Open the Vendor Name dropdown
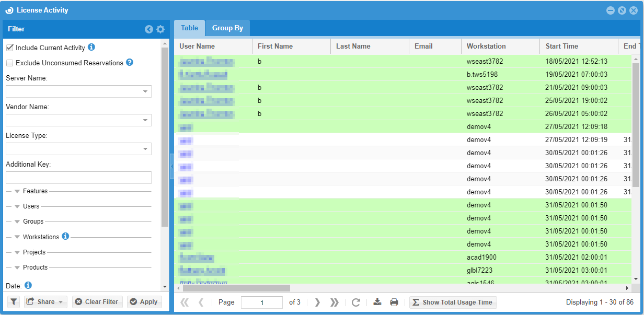This screenshot has width=644, height=315. click(145, 121)
